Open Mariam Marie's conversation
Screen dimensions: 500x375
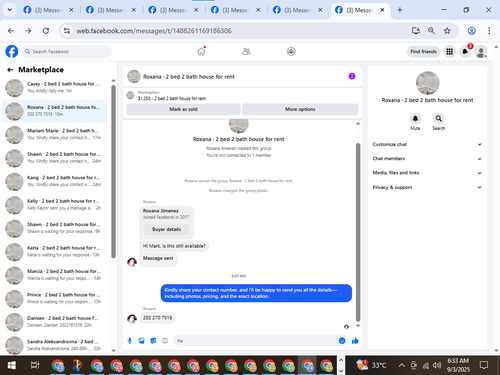point(55,134)
